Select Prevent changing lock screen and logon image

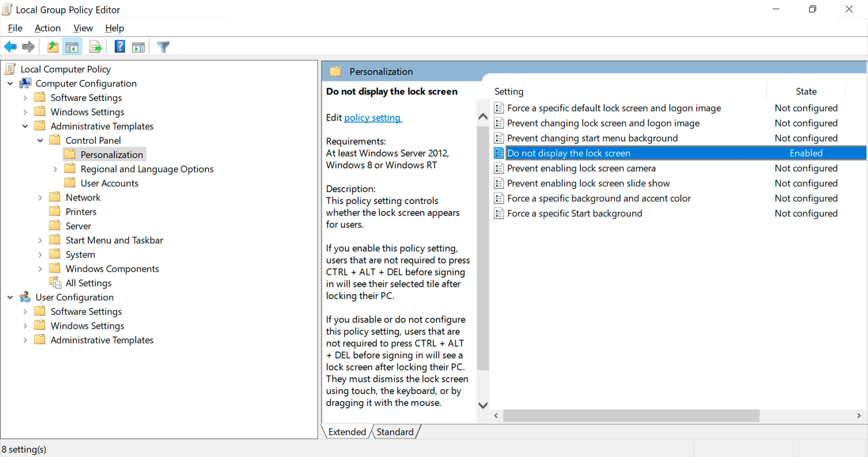(603, 123)
